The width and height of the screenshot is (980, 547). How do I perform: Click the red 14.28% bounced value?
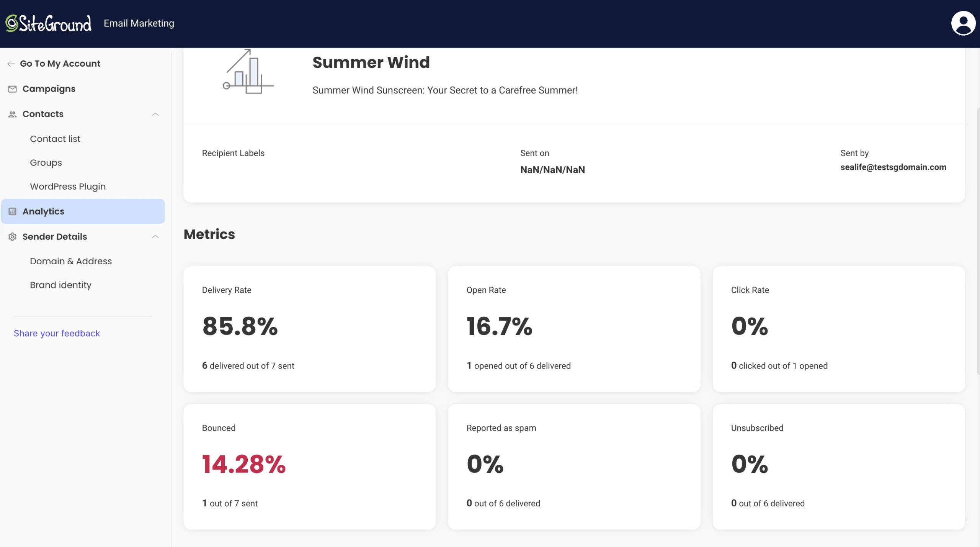click(244, 464)
